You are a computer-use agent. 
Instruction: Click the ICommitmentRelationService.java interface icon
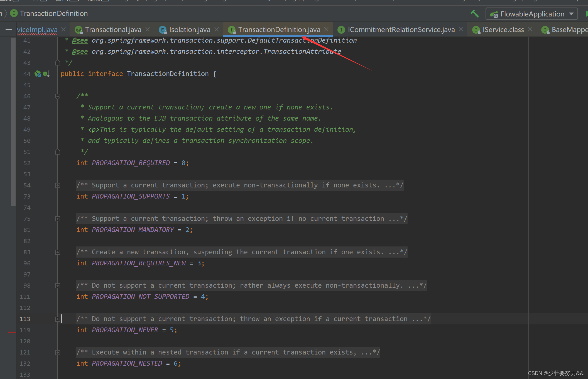click(x=341, y=30)
